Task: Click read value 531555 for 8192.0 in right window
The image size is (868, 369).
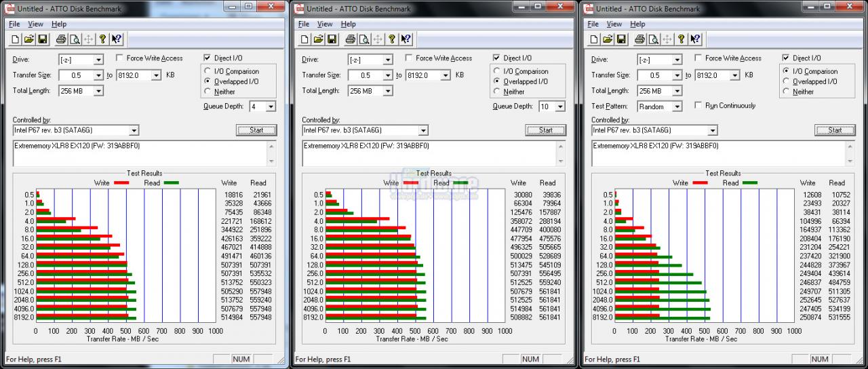Action: click(x=840, y=317)
